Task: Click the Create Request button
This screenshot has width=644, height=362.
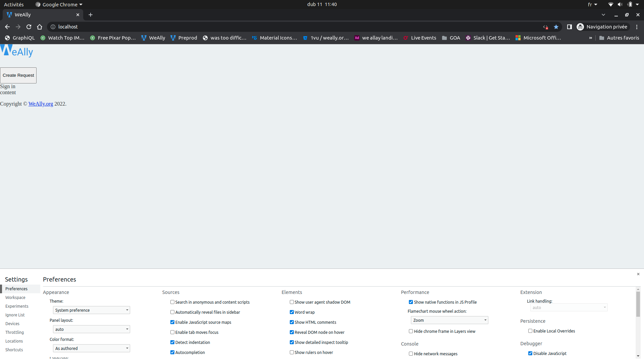Action: (x=18, y=75)
